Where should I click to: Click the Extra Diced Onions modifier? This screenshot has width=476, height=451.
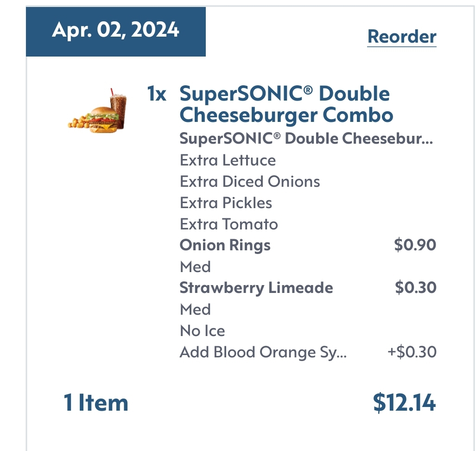[250, 182]
